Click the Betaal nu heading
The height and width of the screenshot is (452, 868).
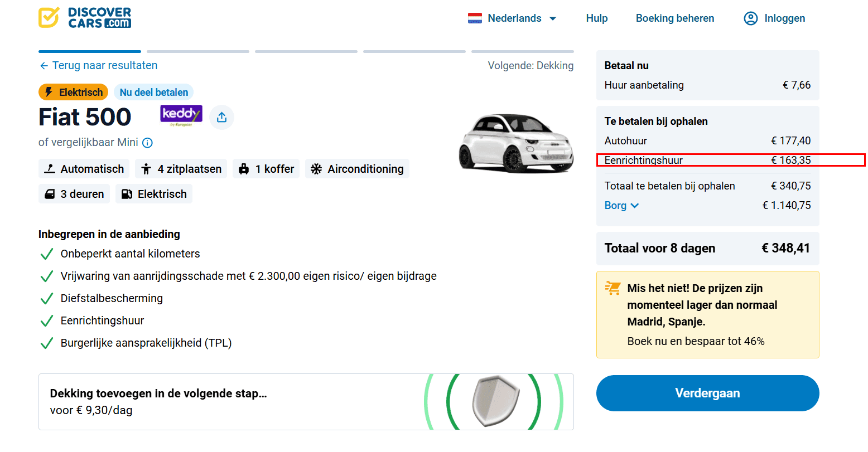point(626,65)
